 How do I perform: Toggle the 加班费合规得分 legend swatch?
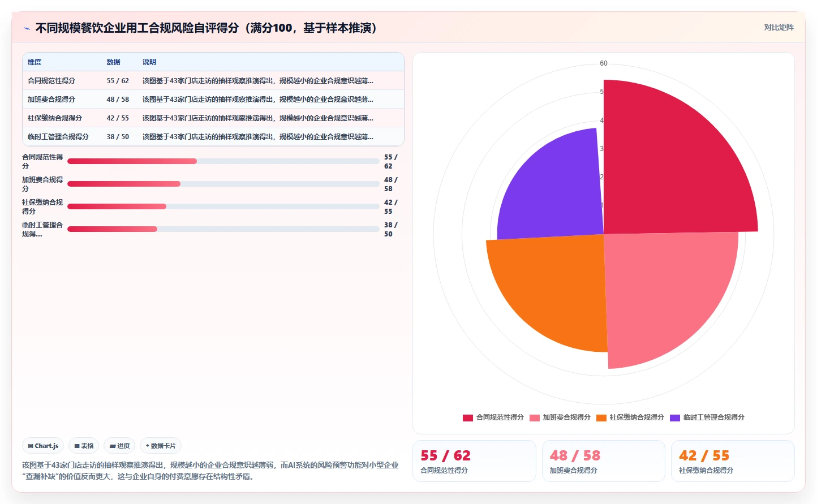click(x=535, y=417)
